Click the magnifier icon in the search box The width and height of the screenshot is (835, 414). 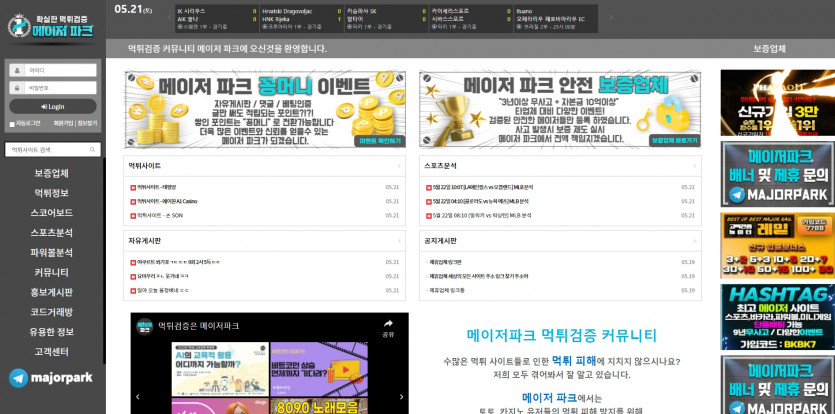click(x=93, y=150)
